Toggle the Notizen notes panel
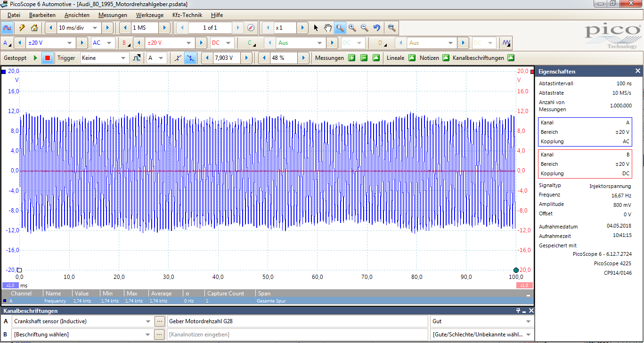The width and height of the screenshot is (644, 343). [446, 58]
